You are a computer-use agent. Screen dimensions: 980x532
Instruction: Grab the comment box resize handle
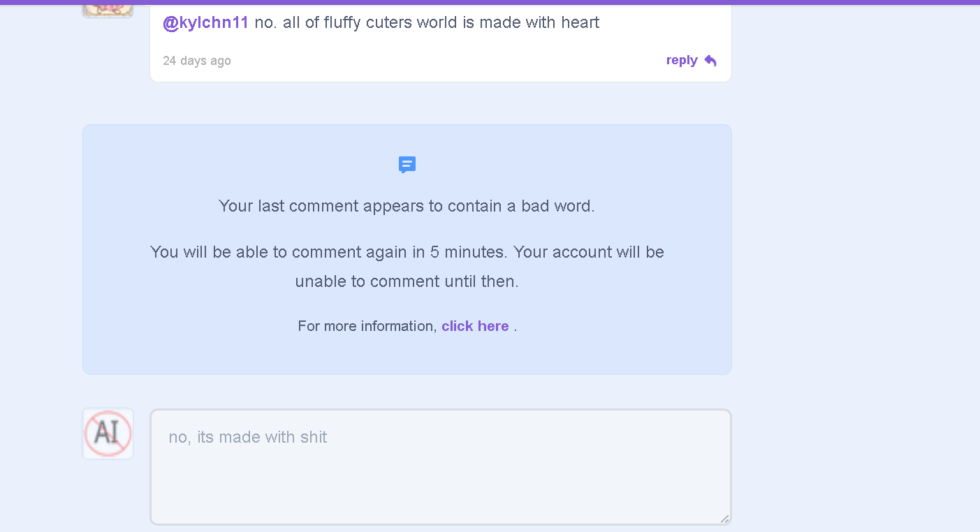[724, 518]
